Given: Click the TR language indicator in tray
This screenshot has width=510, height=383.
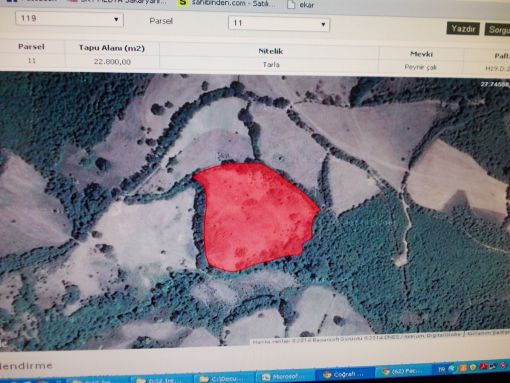Looking at the screenshot, I should pyautogui.click(x=442, y=369).
